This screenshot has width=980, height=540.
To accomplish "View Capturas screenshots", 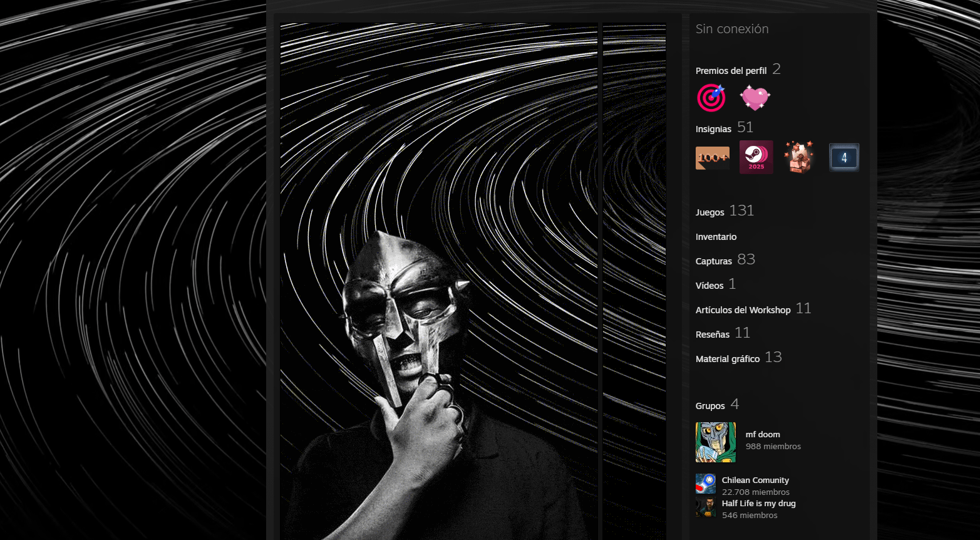I will [x=713, y=261].
